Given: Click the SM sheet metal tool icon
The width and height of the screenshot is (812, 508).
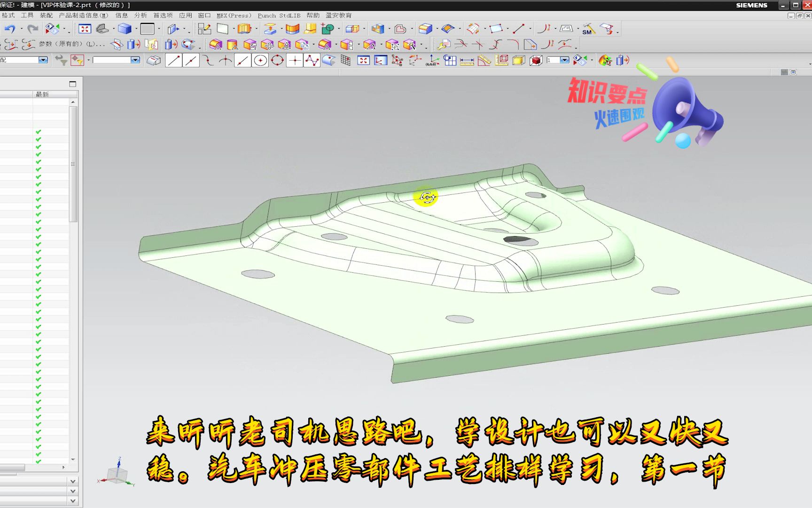Looking at the screenshot, I should click(589, 29).
